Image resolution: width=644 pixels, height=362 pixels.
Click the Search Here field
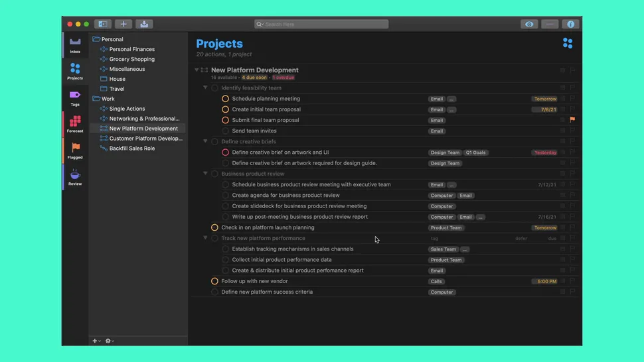click(x=322, y=24)
